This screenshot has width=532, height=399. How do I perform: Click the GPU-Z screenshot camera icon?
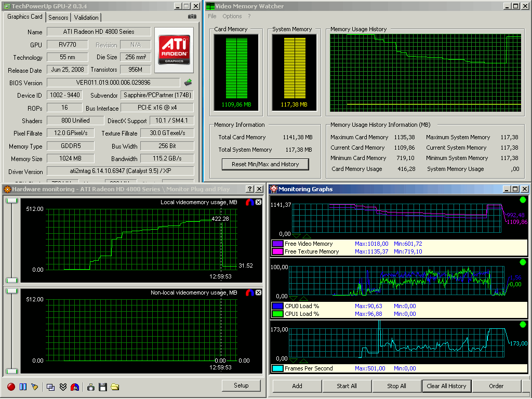(x=192, y=17)
